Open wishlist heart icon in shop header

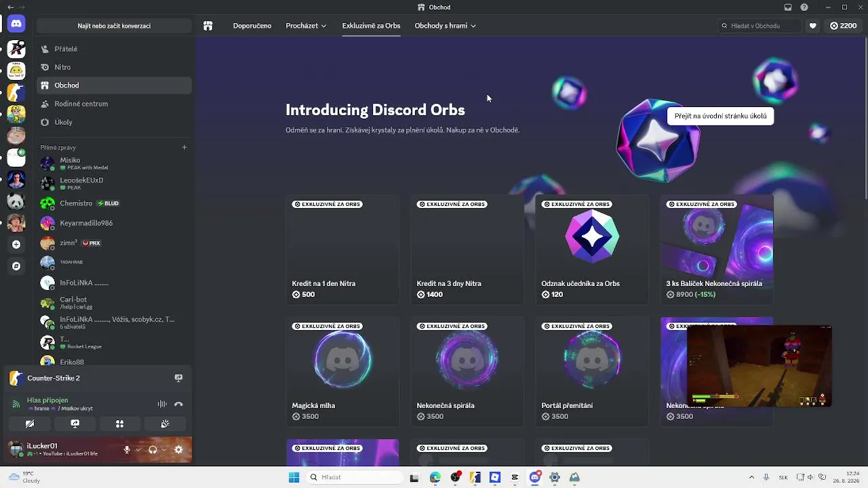(812, 26)
